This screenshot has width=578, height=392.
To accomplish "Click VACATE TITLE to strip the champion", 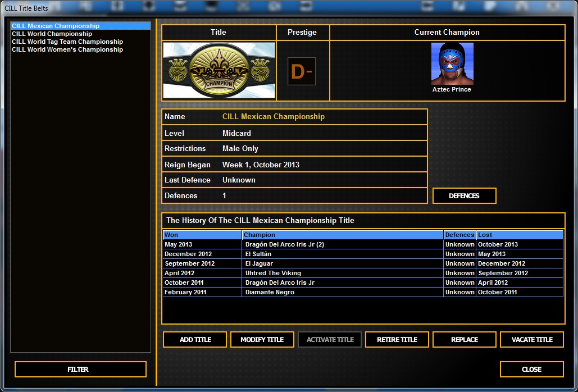I will [x=531, y=339].
